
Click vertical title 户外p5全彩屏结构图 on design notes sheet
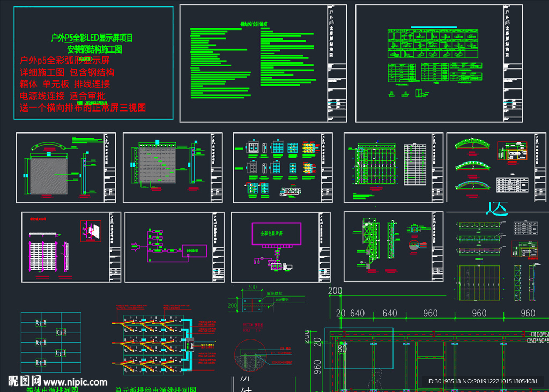tap(331, 34)
